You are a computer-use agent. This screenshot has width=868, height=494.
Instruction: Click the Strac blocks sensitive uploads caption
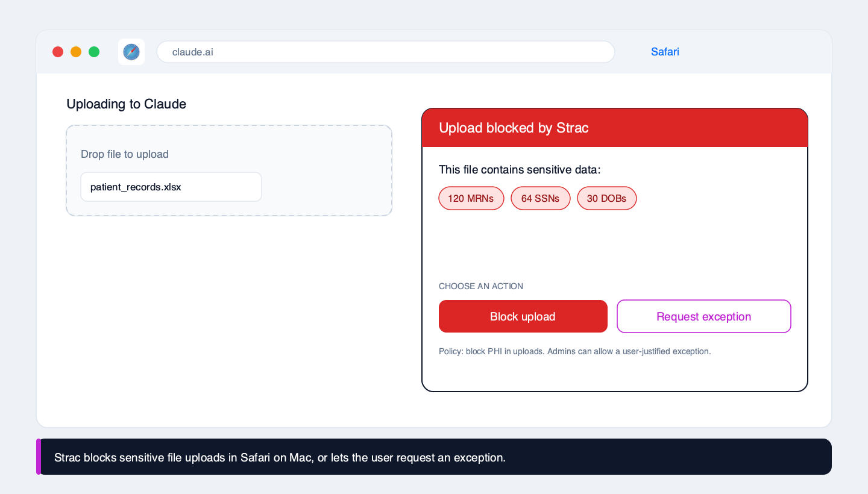(x=434, y=457)
